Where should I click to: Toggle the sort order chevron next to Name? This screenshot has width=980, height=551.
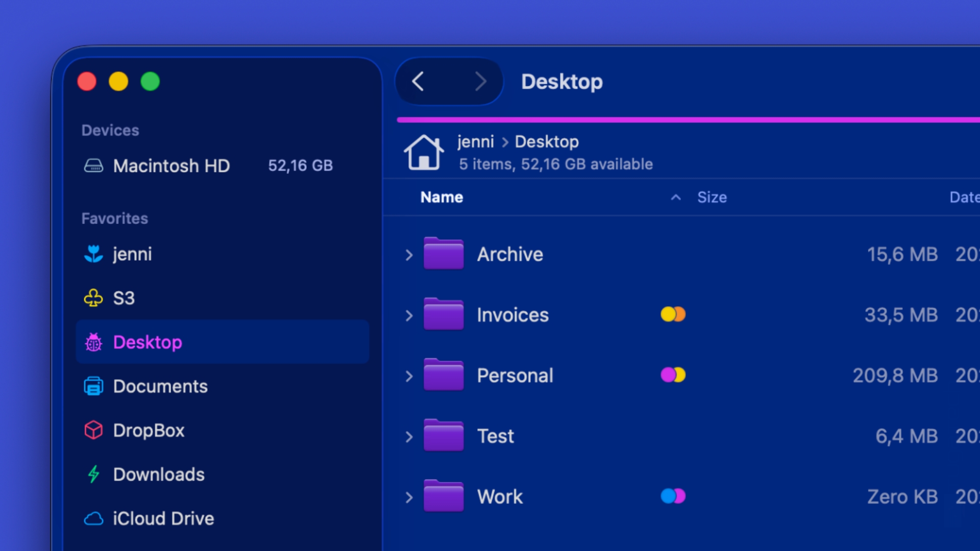[676, 197]
